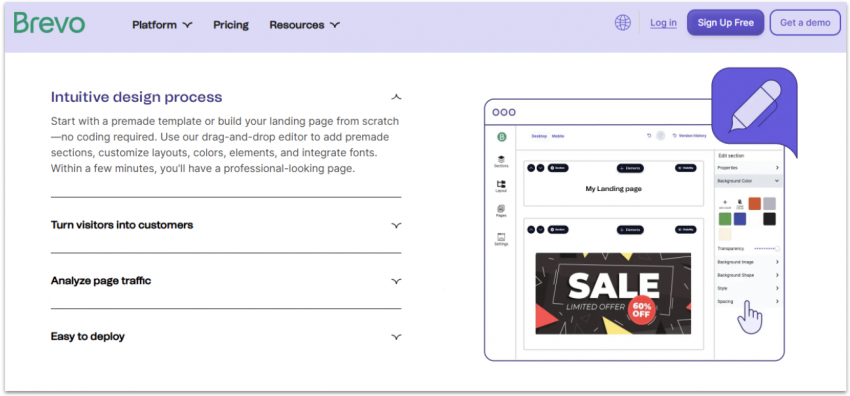Click the green B logo in editor mockup
850x396 pixels.
tap(502, 137)
